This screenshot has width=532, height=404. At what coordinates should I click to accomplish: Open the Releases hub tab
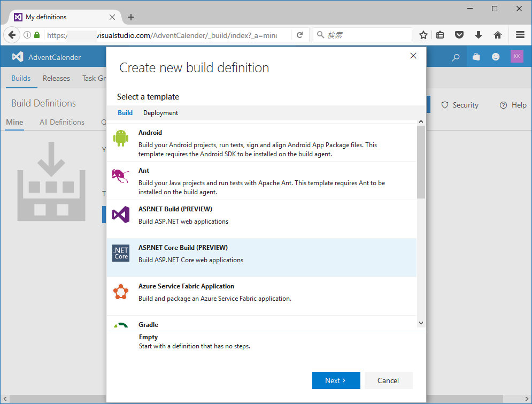tap(56, 79)
